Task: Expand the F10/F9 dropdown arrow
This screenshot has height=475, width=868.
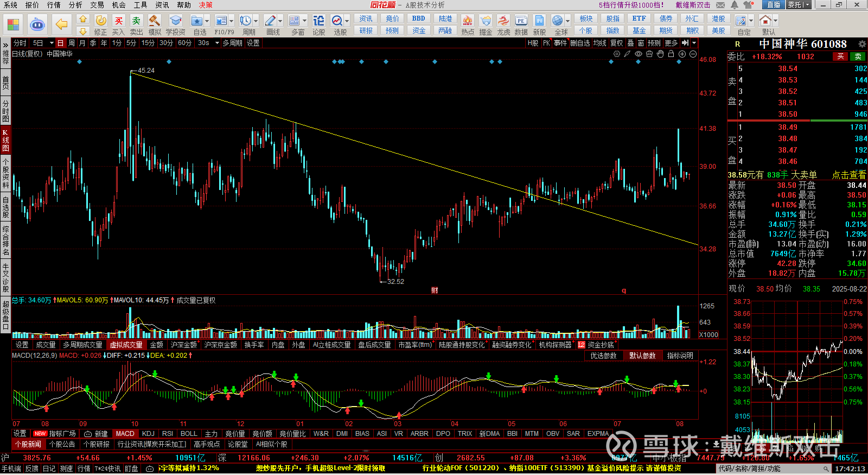Action: click(232, 21)
